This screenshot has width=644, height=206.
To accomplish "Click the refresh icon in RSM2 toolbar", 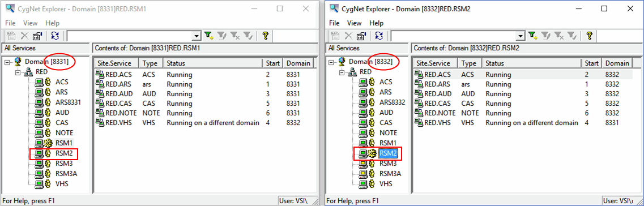I will [x=379, y=36].
